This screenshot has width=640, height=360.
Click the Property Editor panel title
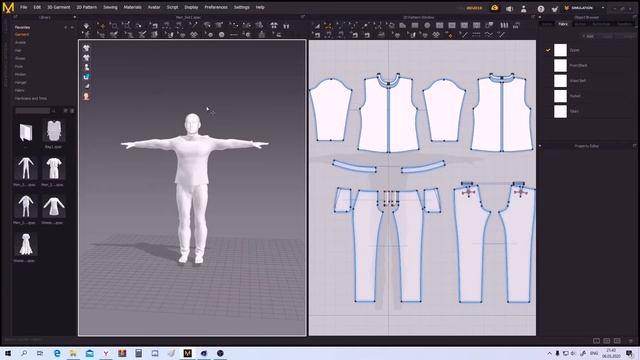pyautogui.click(x=587, y=146)
